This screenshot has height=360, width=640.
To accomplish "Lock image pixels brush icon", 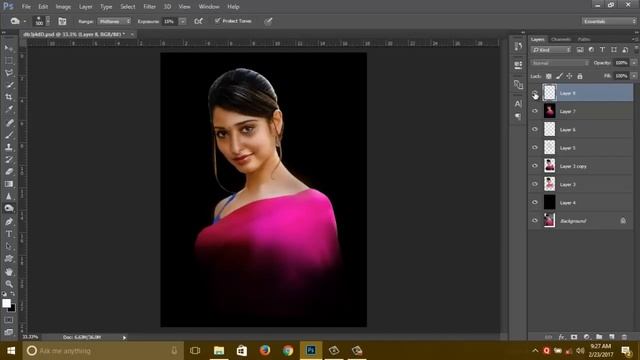I will (559, 76).
